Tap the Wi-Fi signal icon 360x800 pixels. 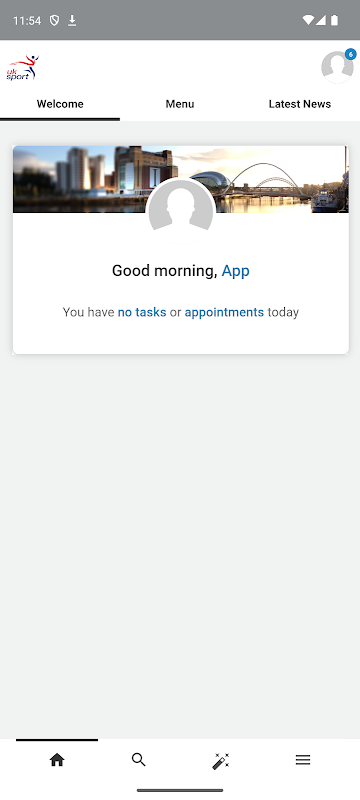tap(307, 20)
